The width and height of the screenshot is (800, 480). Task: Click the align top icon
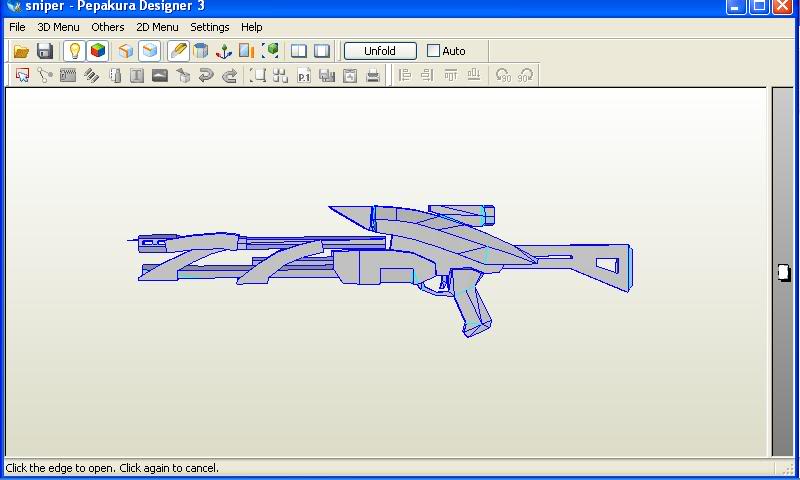tap(451, 75)
